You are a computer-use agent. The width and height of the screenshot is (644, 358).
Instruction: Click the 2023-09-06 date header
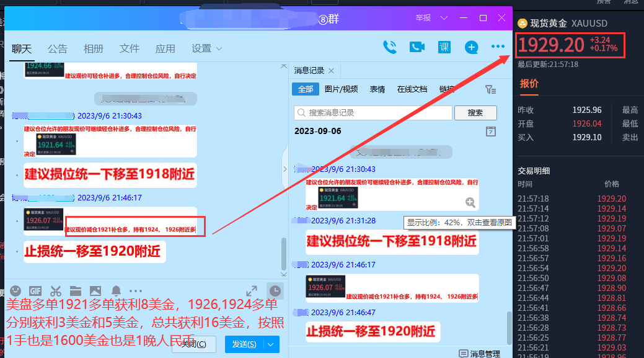[x=318, y=131]
